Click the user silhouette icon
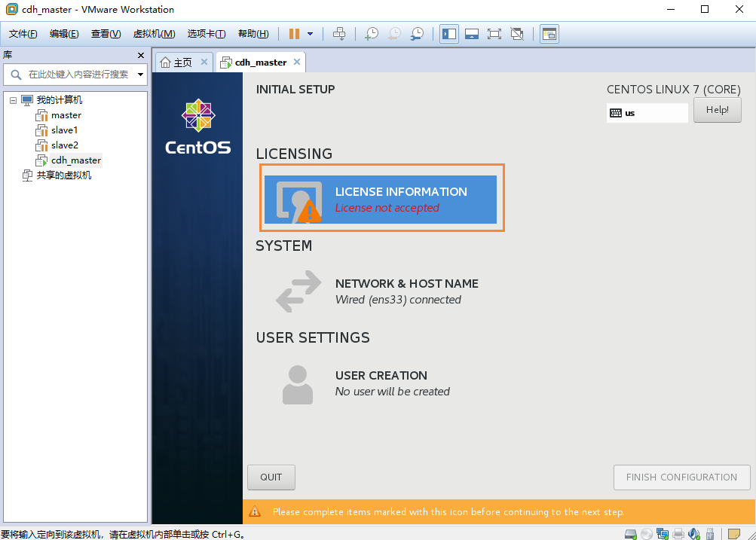This screenshot has width=756, height=540. (x=298, y=384)
